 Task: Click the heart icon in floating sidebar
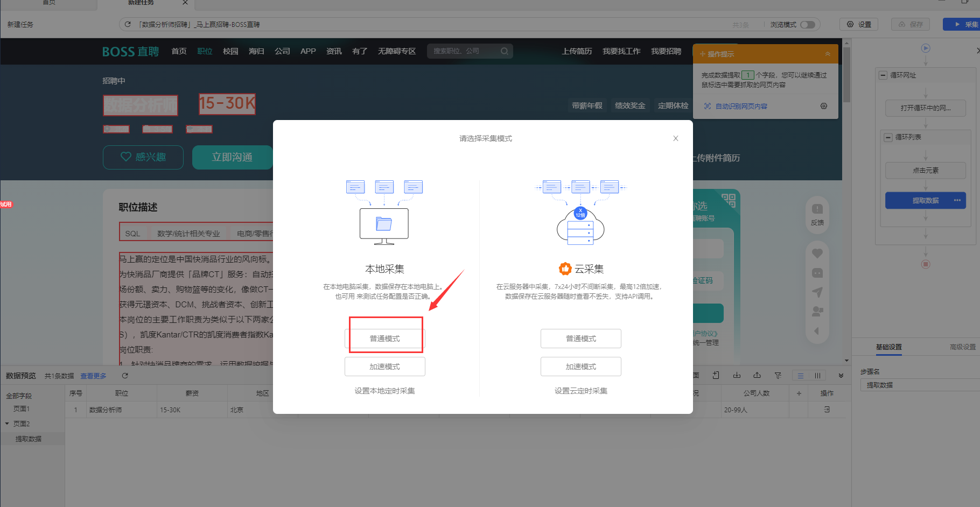[x=817, y=253]
